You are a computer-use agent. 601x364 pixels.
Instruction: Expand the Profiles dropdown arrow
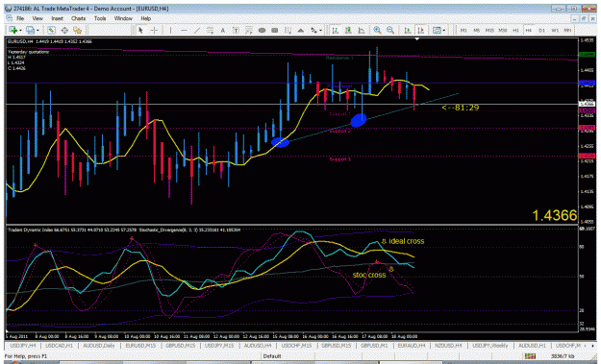pos(38,30)
